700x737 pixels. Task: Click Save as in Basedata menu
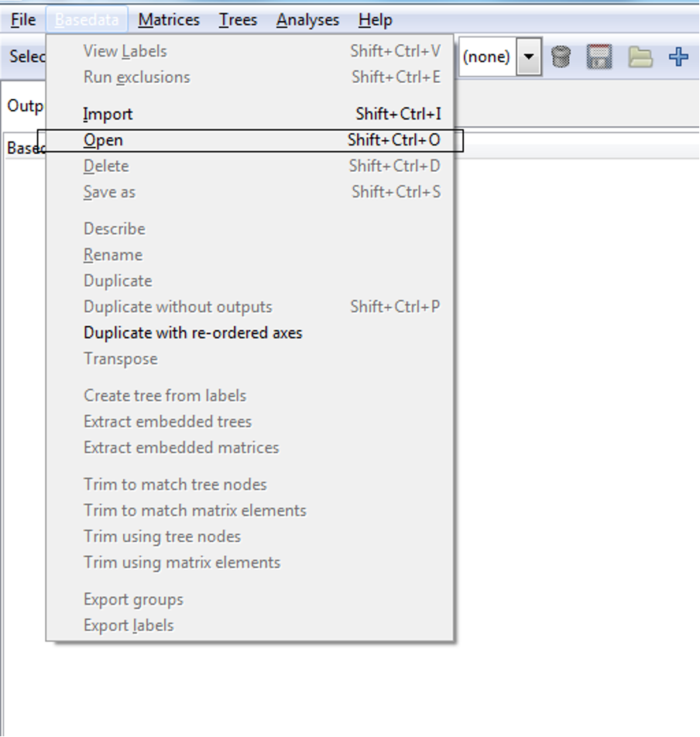[x=109, y=192]
